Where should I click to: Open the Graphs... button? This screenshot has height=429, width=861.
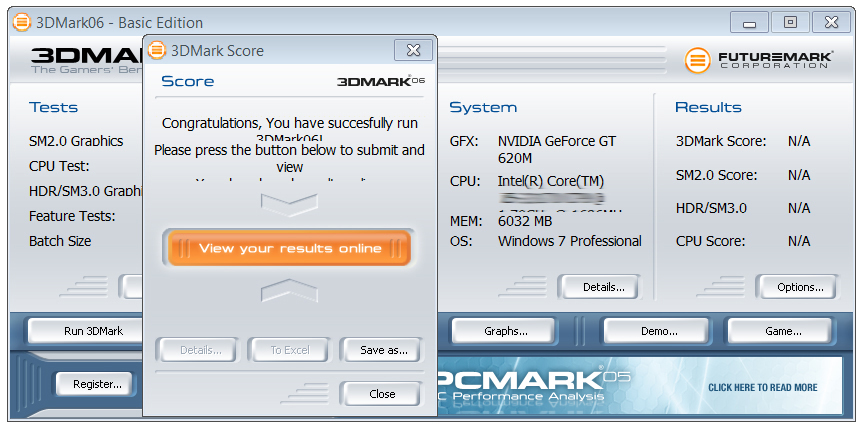505,331
